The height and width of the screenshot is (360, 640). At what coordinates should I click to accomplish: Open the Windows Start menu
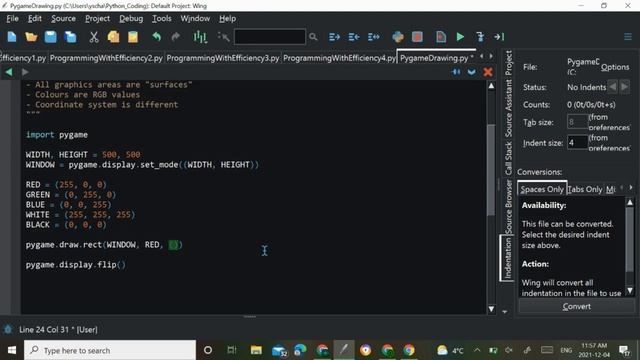pos(11,350)
